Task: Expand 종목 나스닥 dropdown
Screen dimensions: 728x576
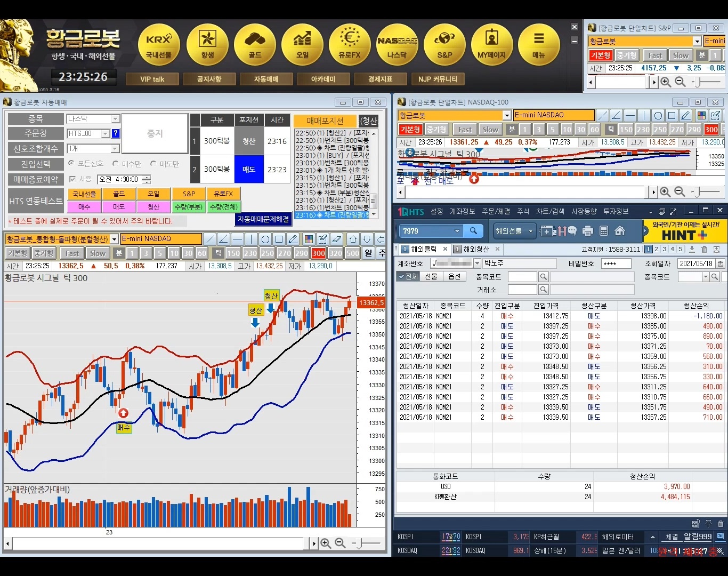Action: point(115,119)
